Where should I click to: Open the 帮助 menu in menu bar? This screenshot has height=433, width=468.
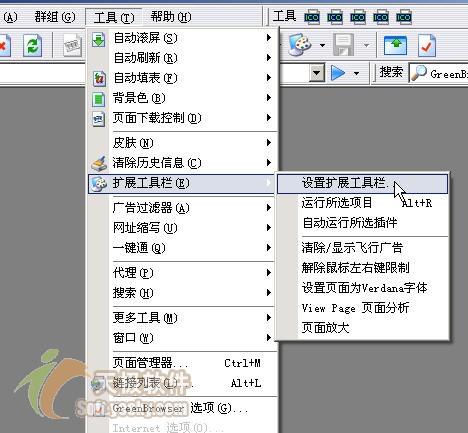click(x=171, y=17)
